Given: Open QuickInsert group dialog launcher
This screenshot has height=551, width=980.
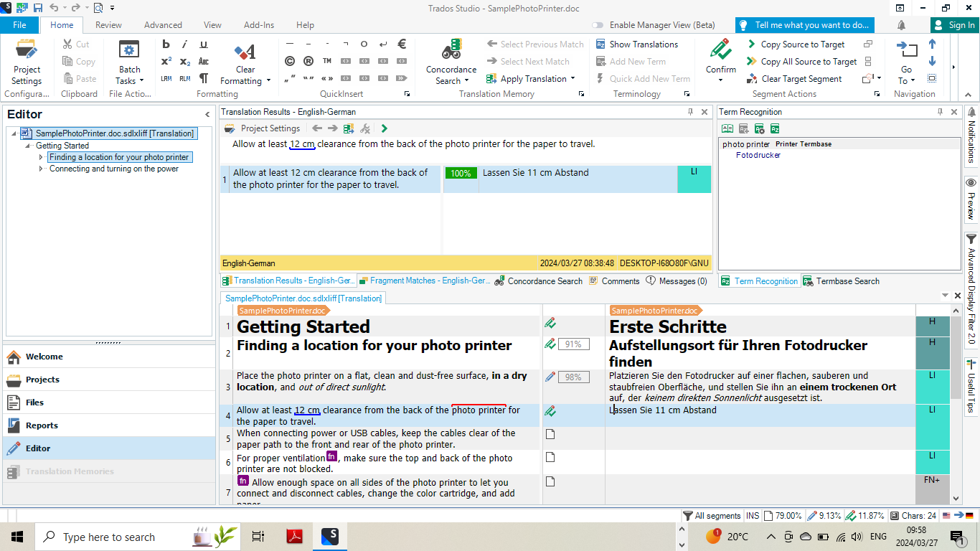Looking at the screenshot, I should pyautogui.click(x=407, y=94).
